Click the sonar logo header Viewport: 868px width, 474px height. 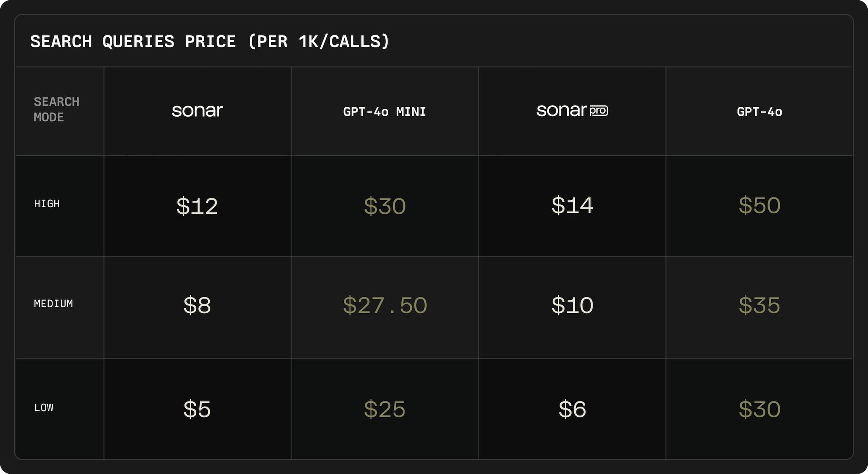(197, 111)
